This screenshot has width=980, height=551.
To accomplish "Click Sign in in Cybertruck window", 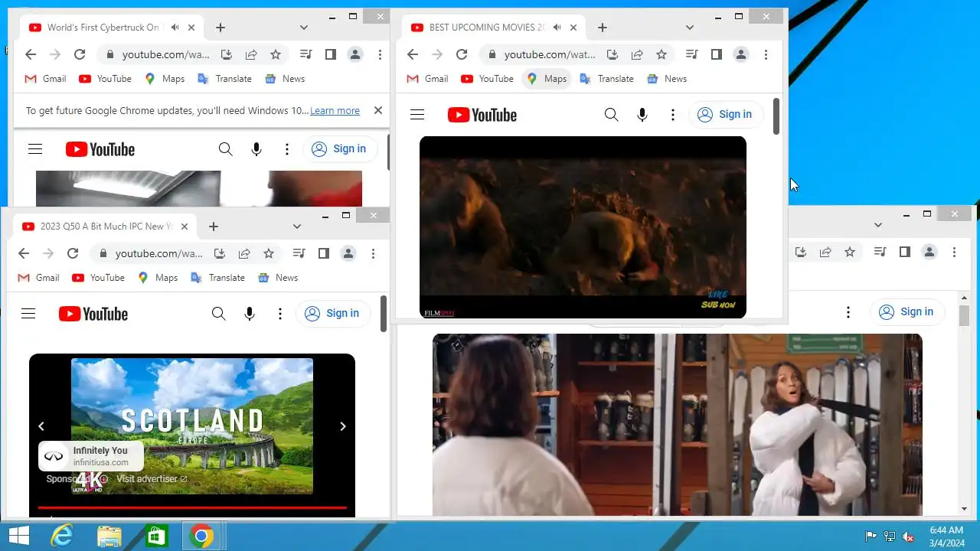I will [x=340, y=149].
